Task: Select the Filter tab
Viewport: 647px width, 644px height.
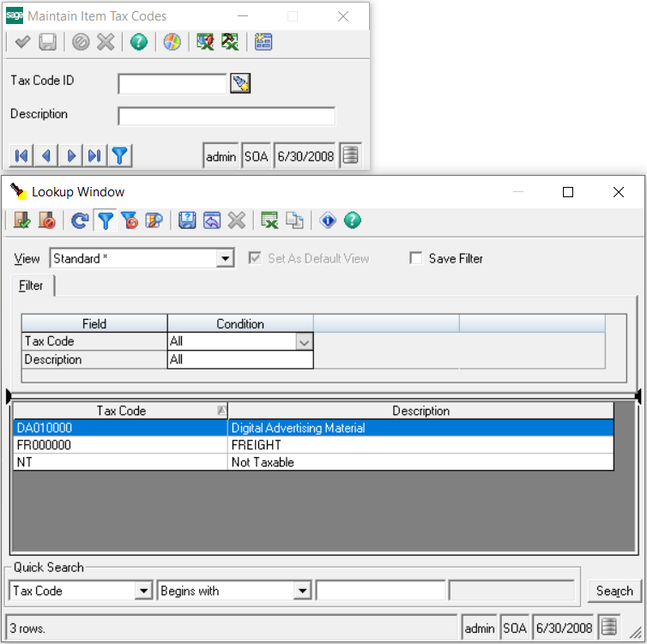Action: click(31, 286)
